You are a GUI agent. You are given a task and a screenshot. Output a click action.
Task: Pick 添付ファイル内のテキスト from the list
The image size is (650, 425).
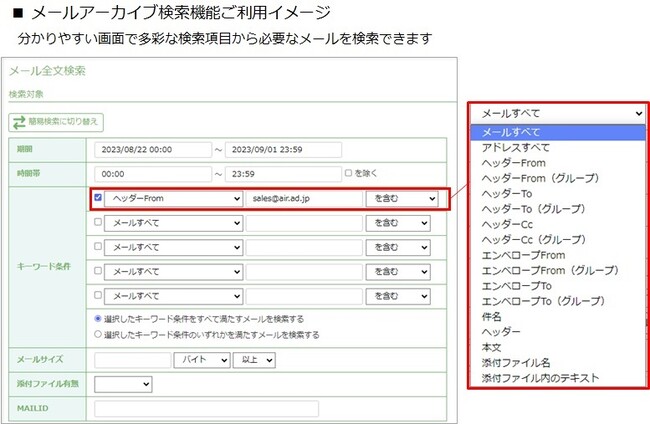(540, 377)
